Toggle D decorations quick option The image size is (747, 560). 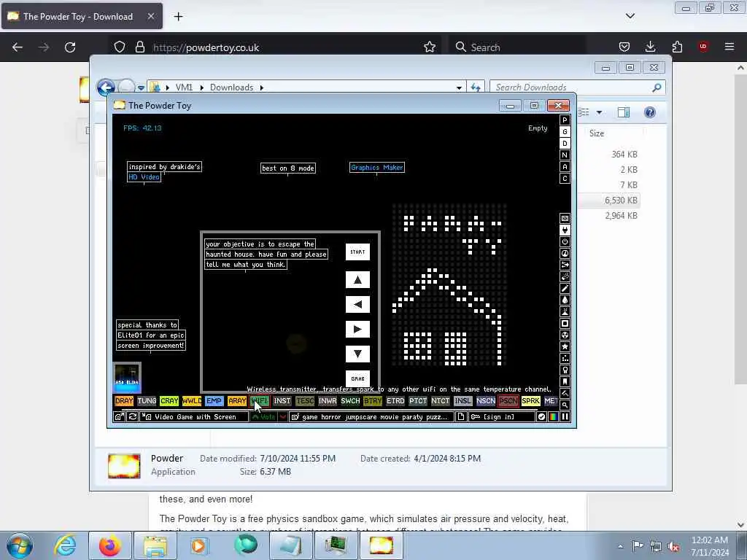(x=565, y=144)
